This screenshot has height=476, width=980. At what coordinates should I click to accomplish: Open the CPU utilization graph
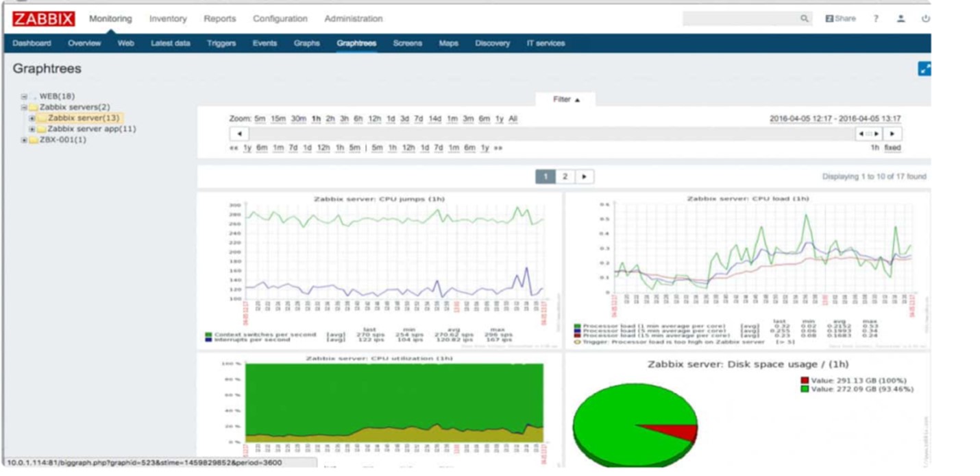point(379,410)
